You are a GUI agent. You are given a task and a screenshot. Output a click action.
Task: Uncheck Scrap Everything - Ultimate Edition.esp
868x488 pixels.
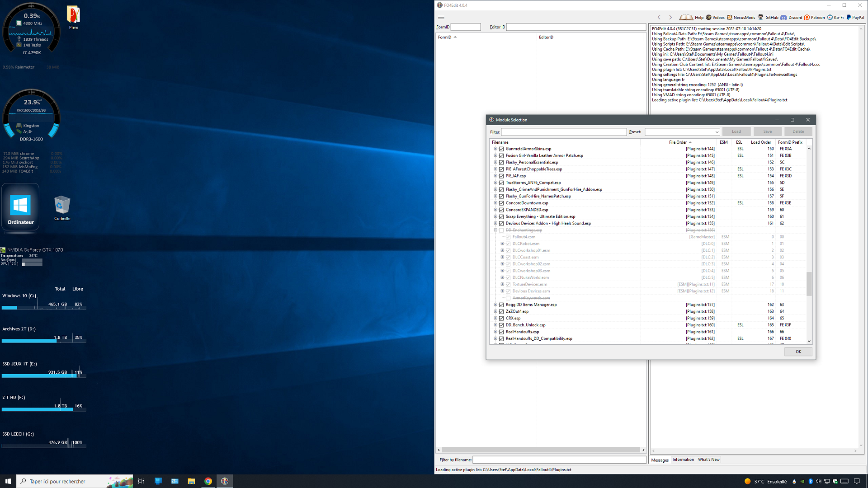[501, 216]
